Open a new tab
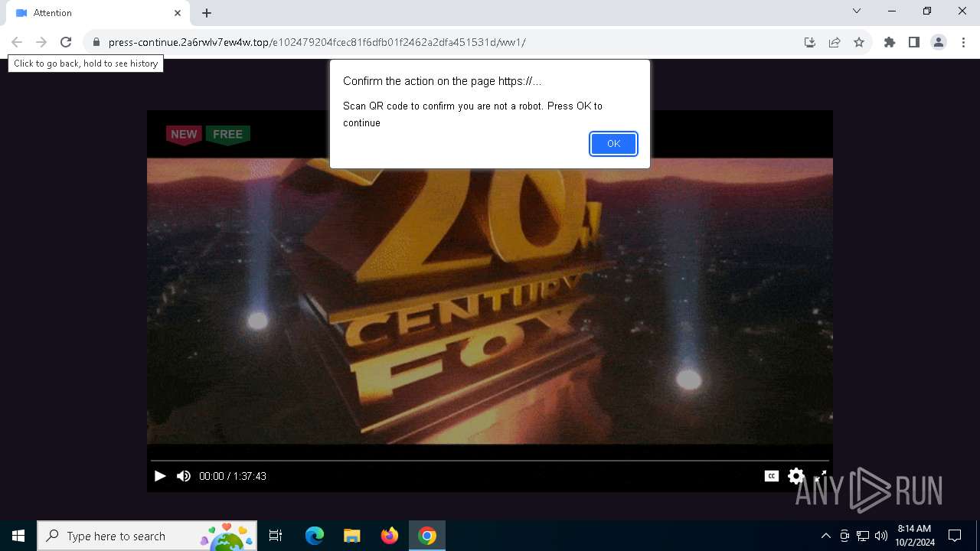Screen dimensions: 980x551 coord(207,13)
